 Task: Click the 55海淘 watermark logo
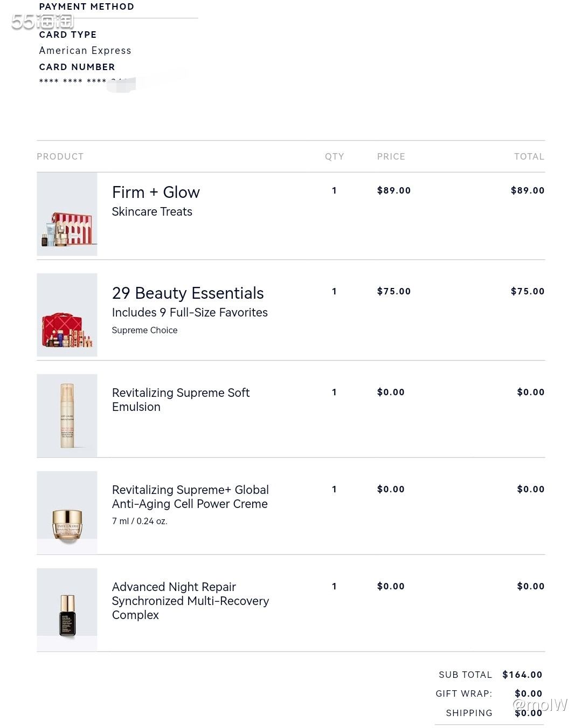43,22
